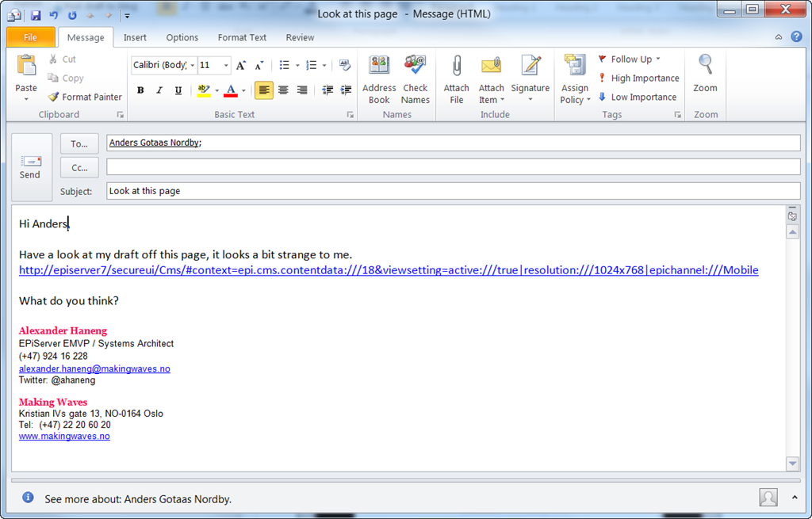Open the Format Text tab
Screen dimensions: 812x519
point(242,37)
